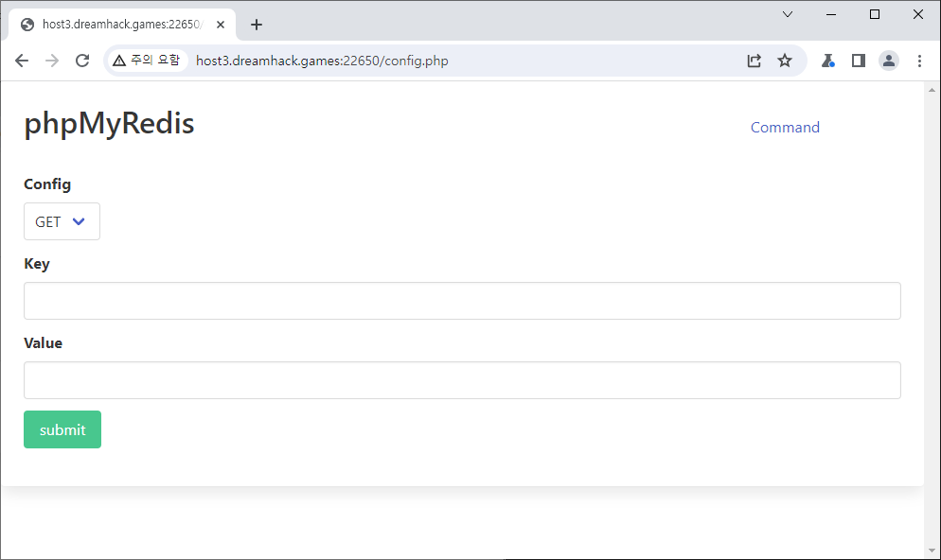Open Chrome Labs flask icon
Viewport: 941px width, 560px height.
click(828, 61)
